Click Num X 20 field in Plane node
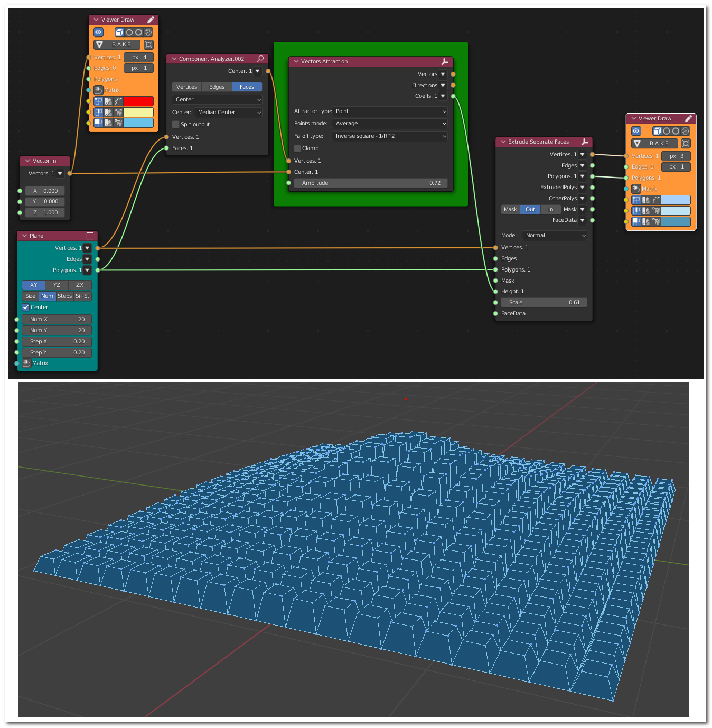 57,319
